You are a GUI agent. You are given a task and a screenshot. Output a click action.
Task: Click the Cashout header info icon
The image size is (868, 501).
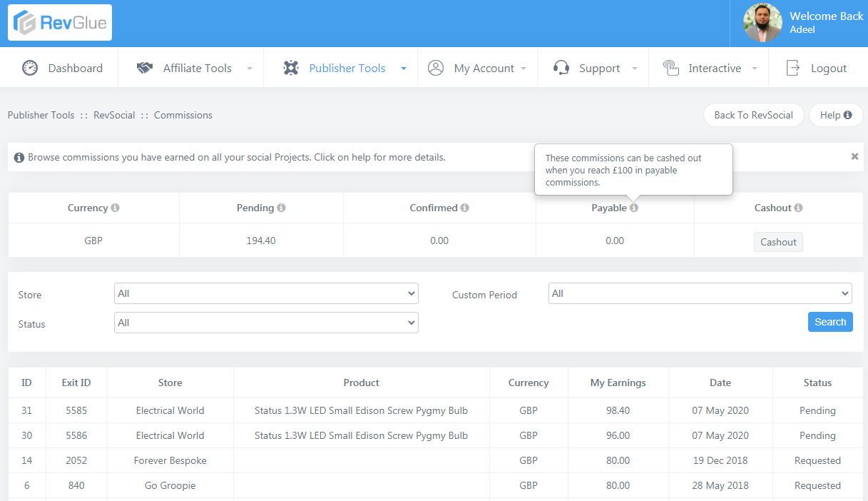click(x=798, y=208)
